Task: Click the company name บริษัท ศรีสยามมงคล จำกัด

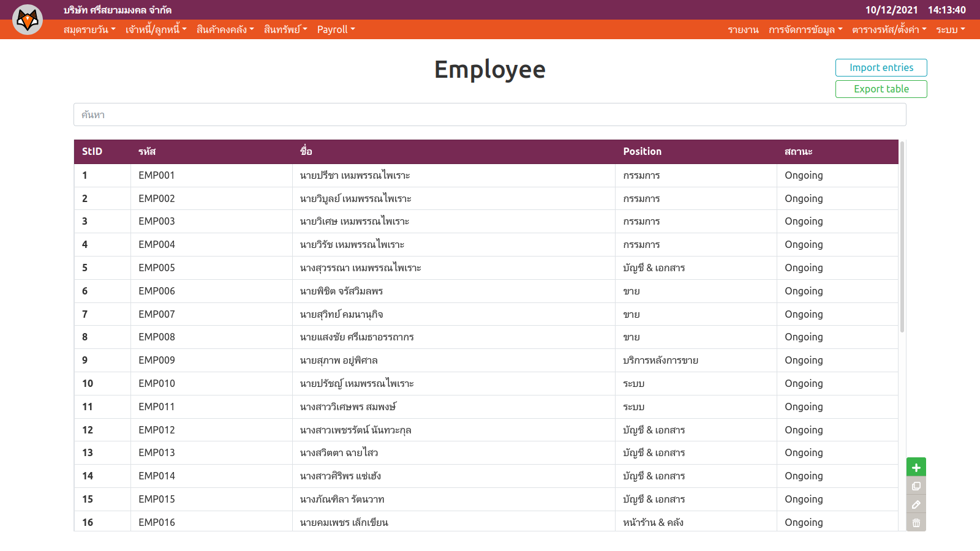Action: (x=118, y=10)
